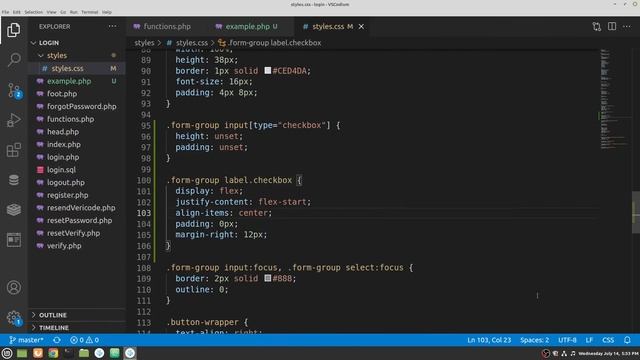Change indentation via Spaces: 2
The image size is (640, 360).
pyautogui.click(x=534, y=340)
